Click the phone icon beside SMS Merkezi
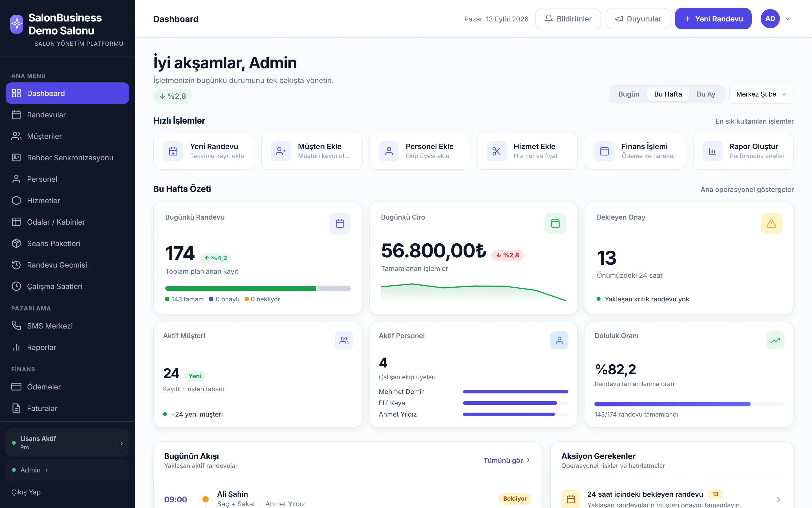The height and width of the screenshot is (508, 812). (x=16, y=326)
